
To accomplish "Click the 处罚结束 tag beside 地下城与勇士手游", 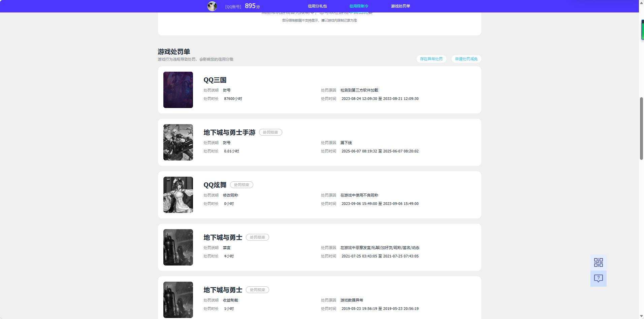I will (x=270, y=132).
